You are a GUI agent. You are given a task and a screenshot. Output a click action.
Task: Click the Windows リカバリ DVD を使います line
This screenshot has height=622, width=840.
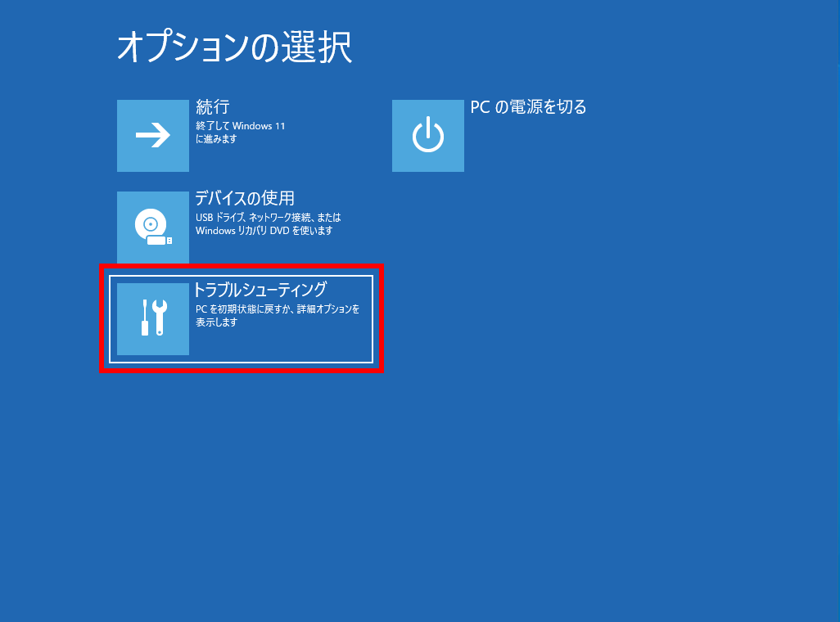pyautogui.click(x=264, y=231)
